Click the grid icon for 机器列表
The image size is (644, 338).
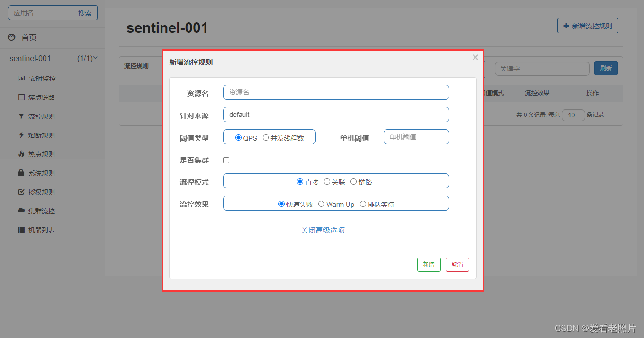pyautogui.click(x=21, y=230)
